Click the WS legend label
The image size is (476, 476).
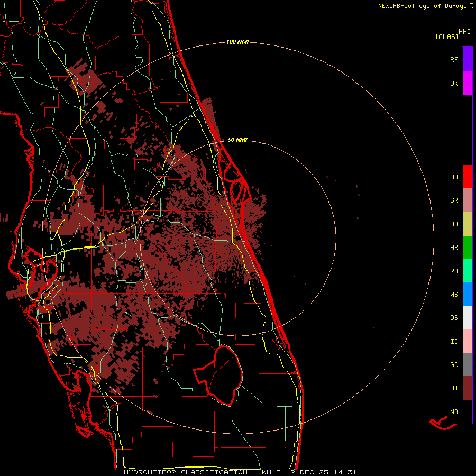coord(454,294)
